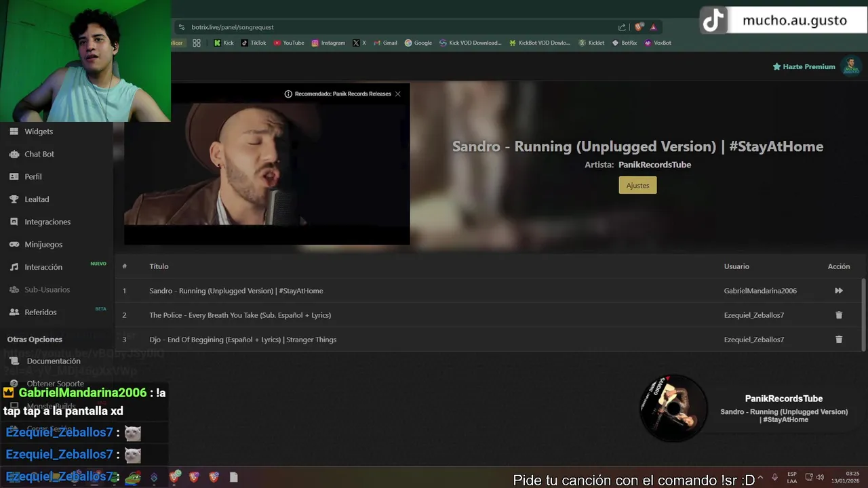Open the Kicklet bookmark
This screenshot has height=488, width=868.
(x=591, y=43)
